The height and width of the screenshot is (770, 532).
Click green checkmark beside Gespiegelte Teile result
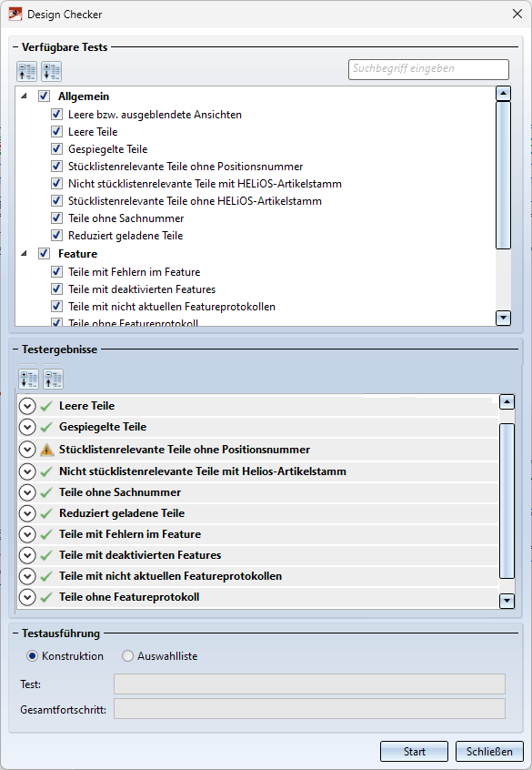[46, 427]
